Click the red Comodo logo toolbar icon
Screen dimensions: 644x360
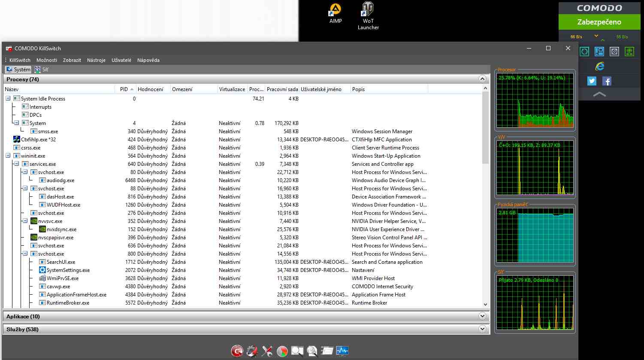pos(237,351)
